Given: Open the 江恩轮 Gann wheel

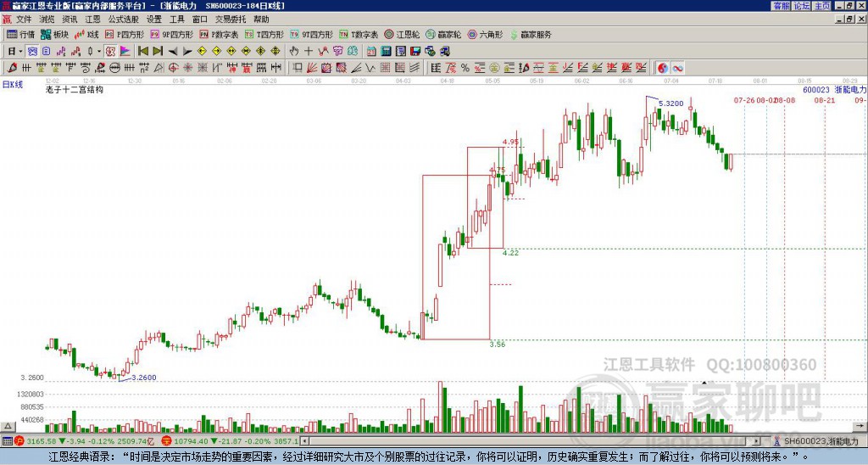Looking at the screenshot, I should coord(403,34).
